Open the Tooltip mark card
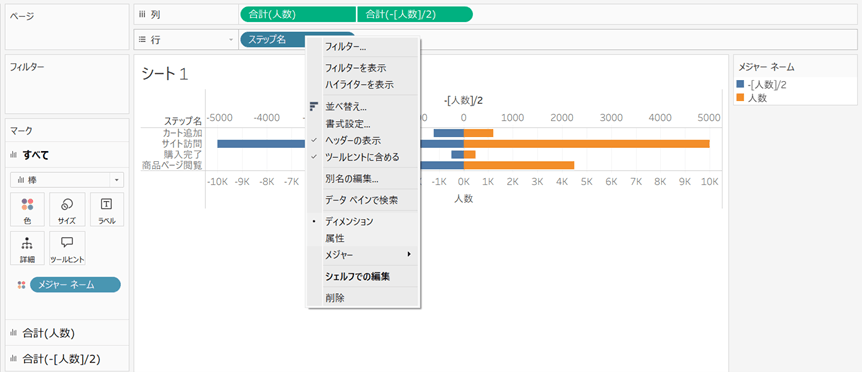 pos(67,248)
